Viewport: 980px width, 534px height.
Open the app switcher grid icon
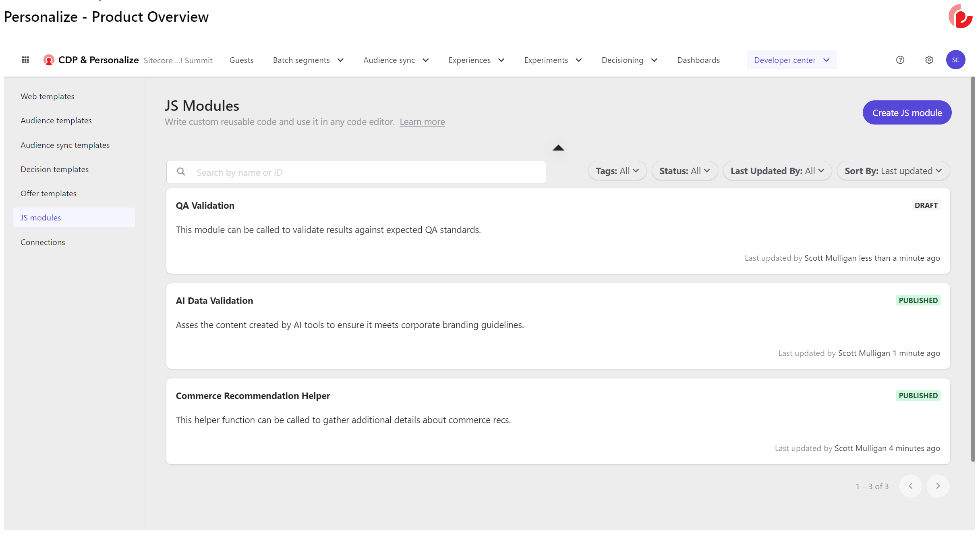click(x=25, y=60)
